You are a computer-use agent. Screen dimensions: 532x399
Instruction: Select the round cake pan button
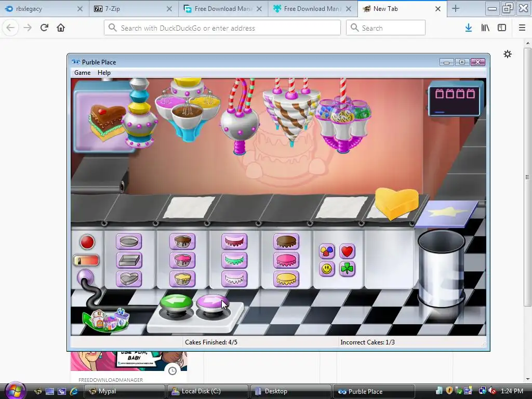pyautogui.click(x=129, y=242)
